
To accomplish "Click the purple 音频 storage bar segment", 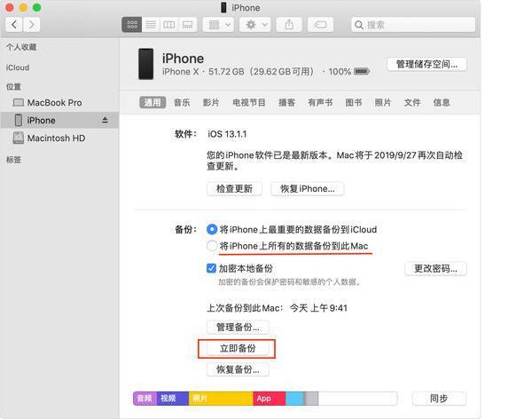I will click(145, 399).
